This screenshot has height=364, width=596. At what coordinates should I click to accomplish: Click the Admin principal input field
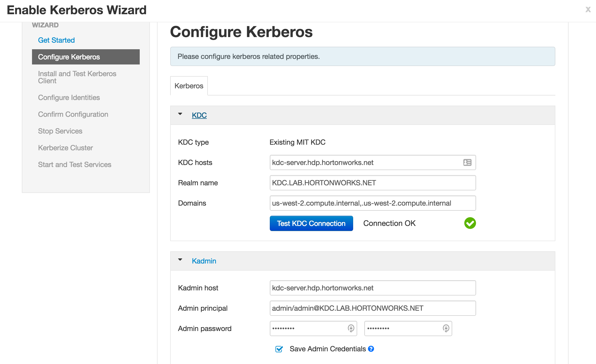click(372, 308)
